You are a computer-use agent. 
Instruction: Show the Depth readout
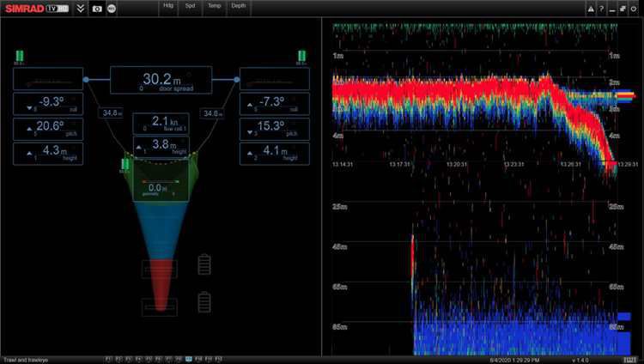pyautogui.click(x=238, y=6)
